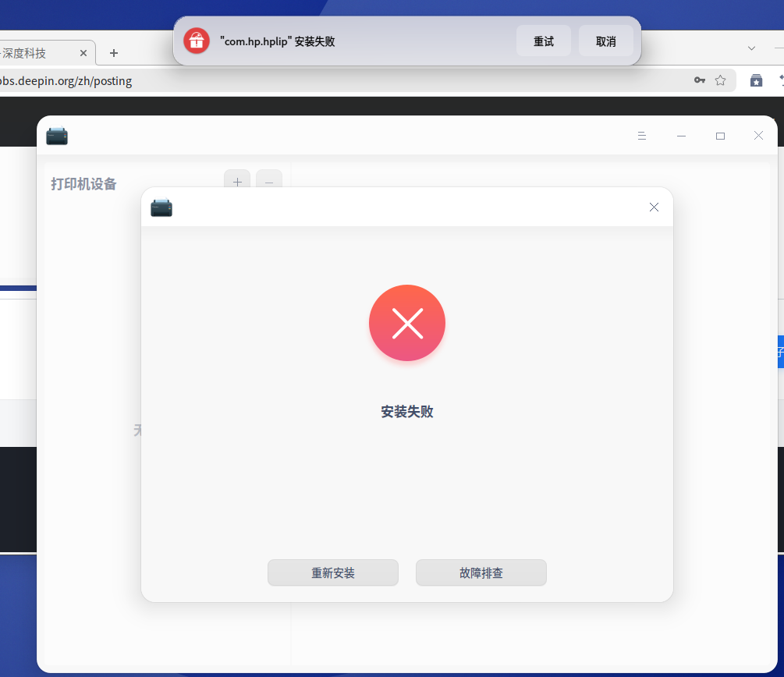Minimize the printer manager window
This screenshot has height=677, width=784.
coord(681,136)
